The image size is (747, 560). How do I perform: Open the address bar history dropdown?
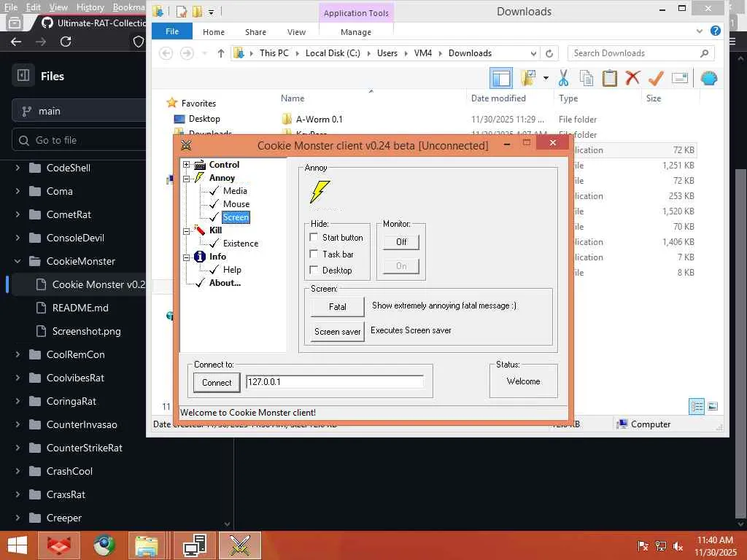pyautogui.click(x=533, y=53)
